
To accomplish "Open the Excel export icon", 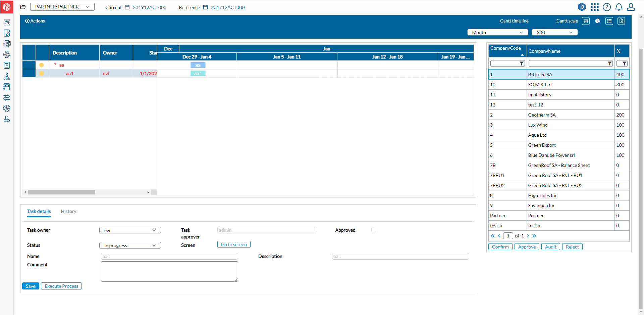I will (x=622, y=21).
